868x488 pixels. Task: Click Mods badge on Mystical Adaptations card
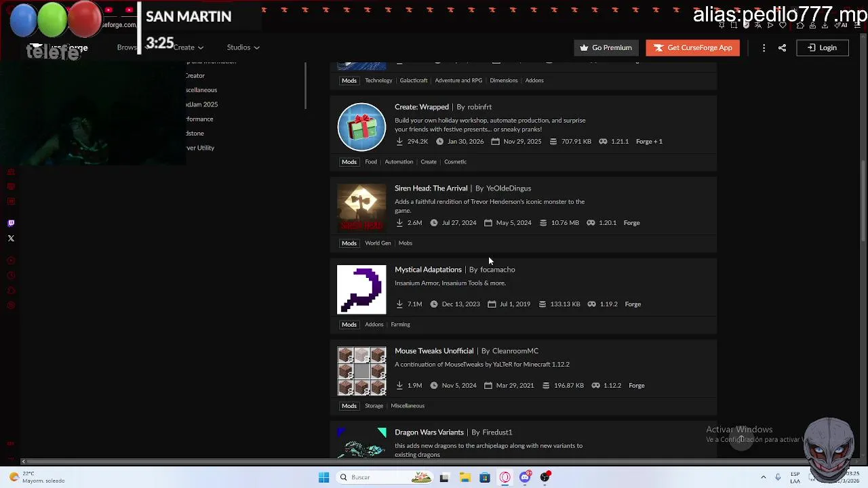click(x=349, y=325)
